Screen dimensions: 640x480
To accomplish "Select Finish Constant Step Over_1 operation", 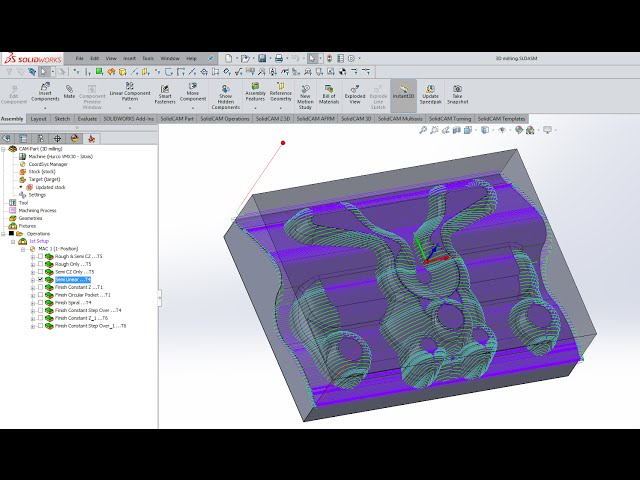I will click(90, 326).
